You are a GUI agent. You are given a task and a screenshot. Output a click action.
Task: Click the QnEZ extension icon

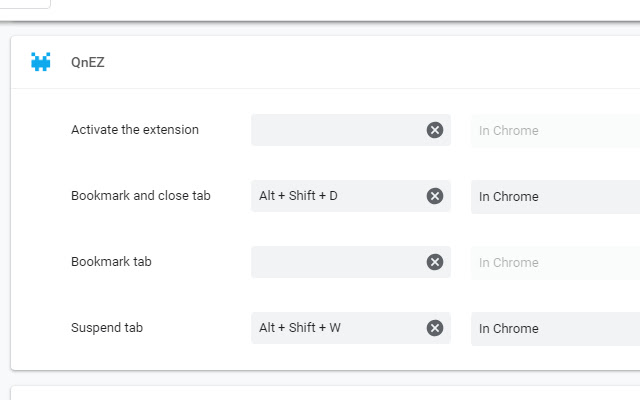coord(41,62)
